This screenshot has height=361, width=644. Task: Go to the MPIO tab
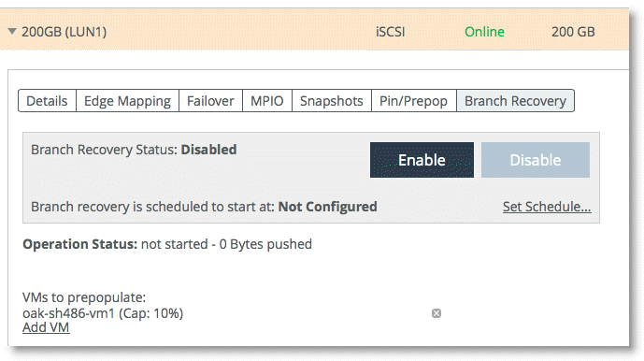pos(267,101)
